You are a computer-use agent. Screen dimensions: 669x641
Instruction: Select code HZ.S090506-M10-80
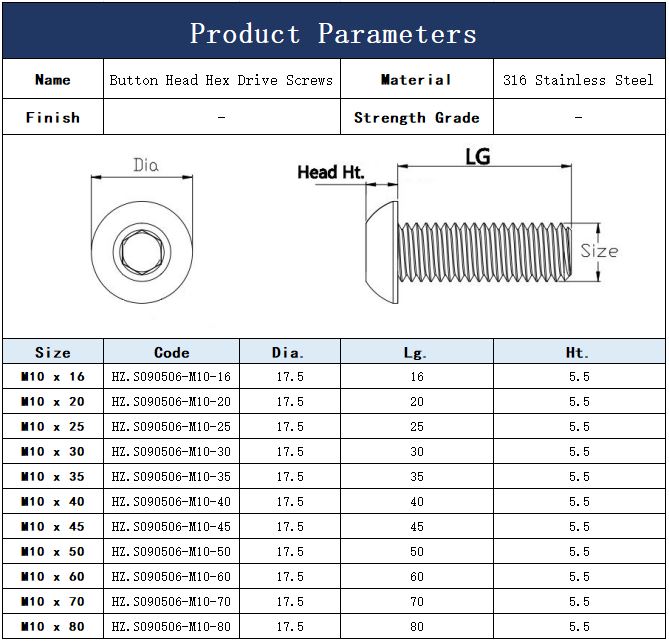(172, 627)
